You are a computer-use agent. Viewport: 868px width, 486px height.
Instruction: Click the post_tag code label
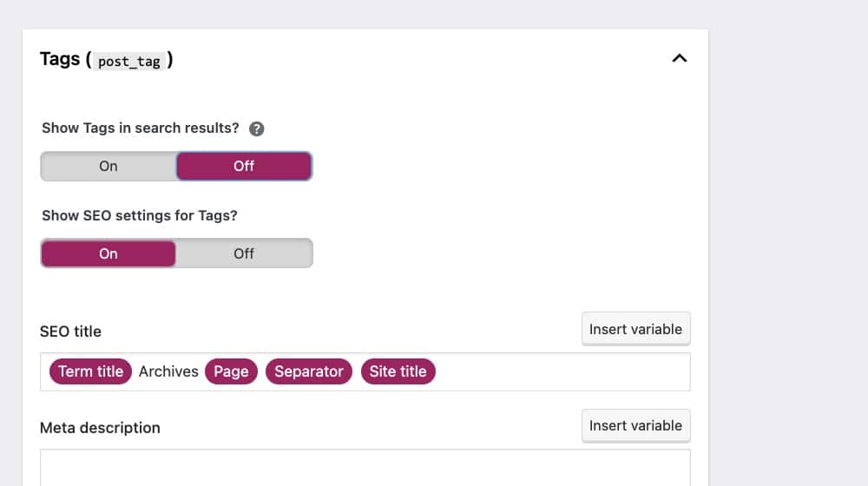(x=129, y=62)
